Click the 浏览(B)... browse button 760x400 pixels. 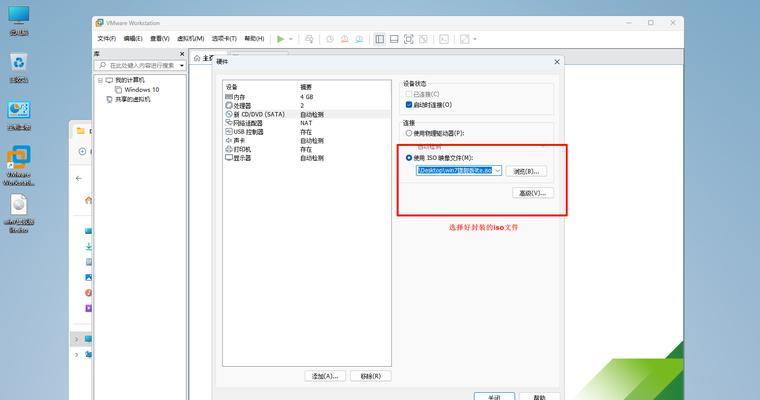click(x=526, y=171)
